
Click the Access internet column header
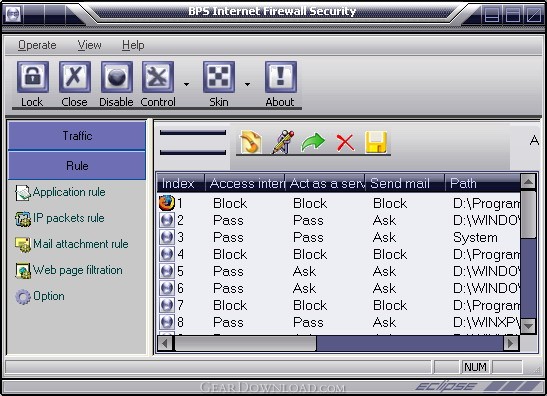[x=245, y=183]
